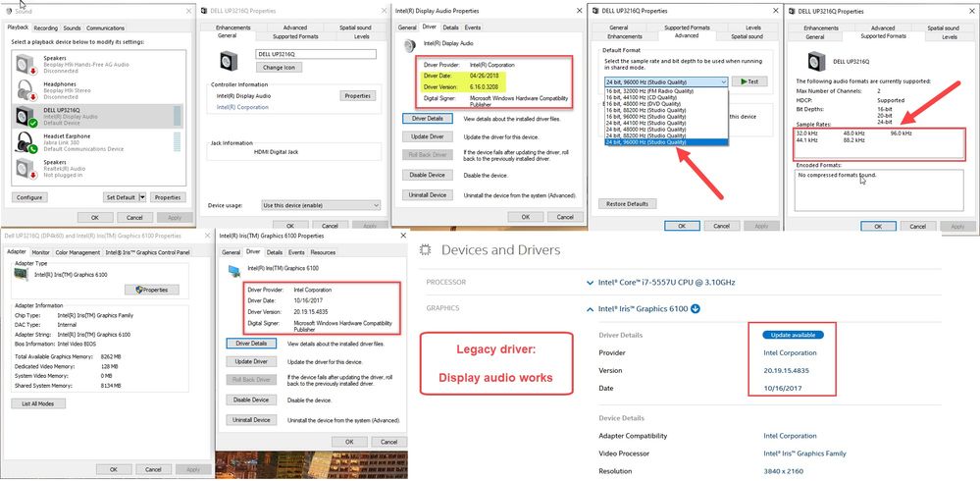Click the No compressed formats found text
This screenshot has width=980, height=481.
click(837, 175)
